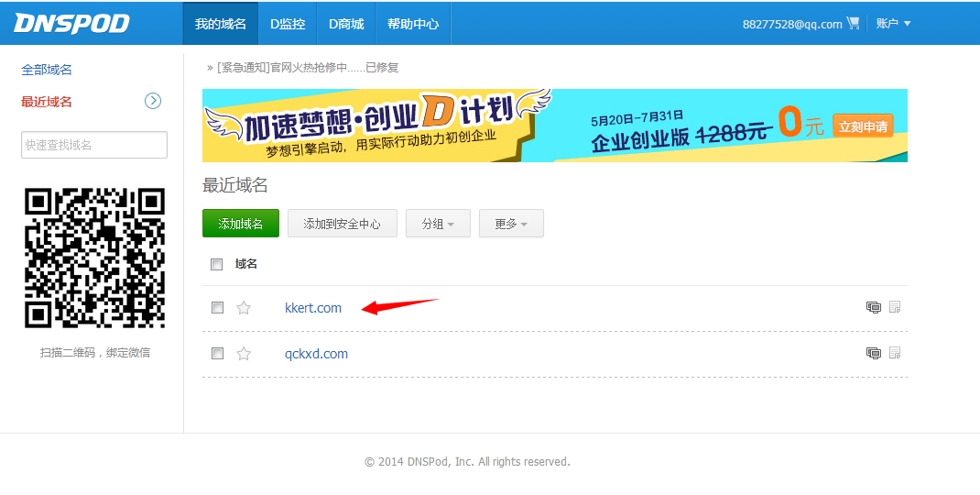Click the 2014 DNSPod copyright text
Viewport: 980px width, 495px height.
click(x=467, y=462)
